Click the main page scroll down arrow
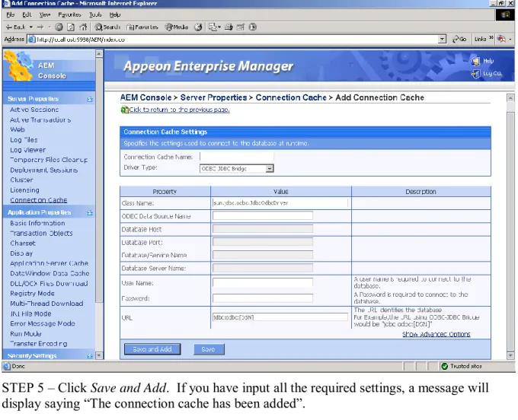 point(510,355)
